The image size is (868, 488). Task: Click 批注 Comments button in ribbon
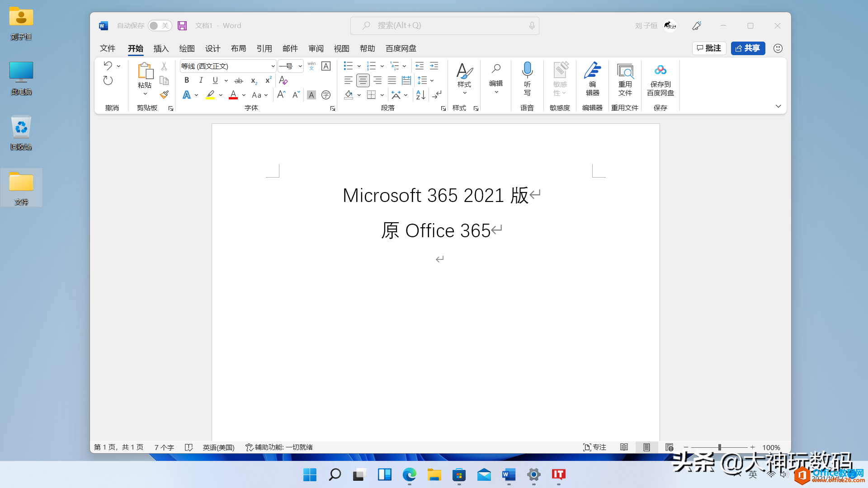coord(709,47)
